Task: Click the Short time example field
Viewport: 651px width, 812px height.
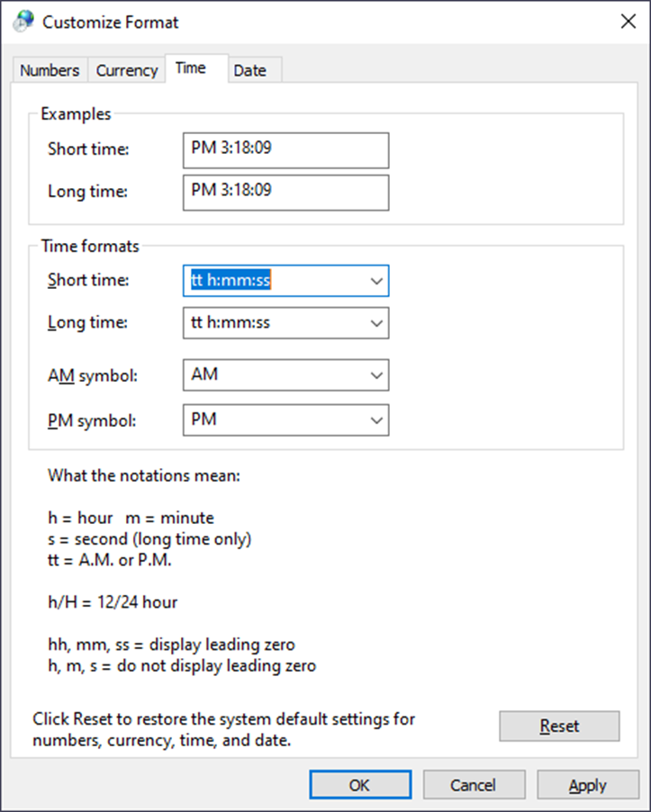Action: pos(285,150)
